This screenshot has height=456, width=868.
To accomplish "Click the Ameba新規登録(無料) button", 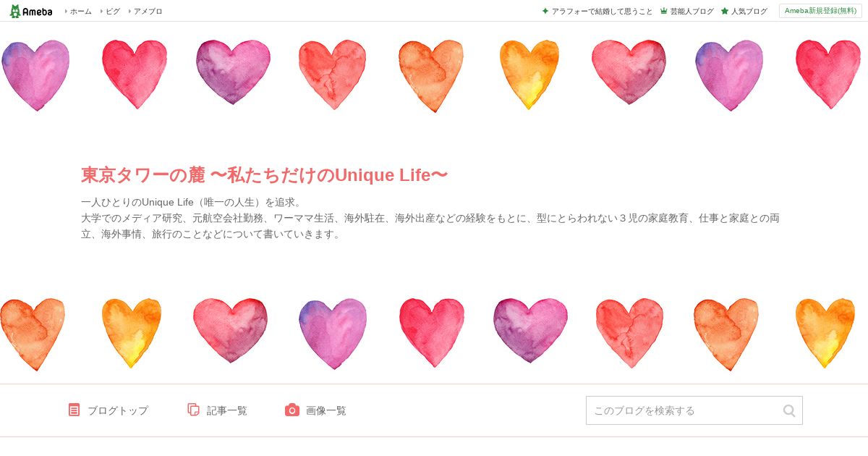I will [x=820, y=11].
